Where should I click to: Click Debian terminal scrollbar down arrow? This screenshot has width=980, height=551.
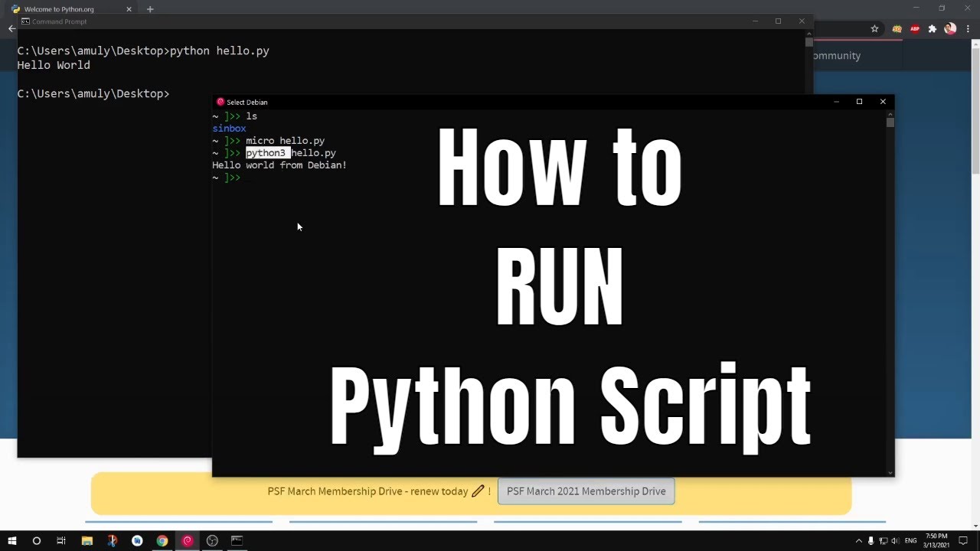tap(890, 472)
